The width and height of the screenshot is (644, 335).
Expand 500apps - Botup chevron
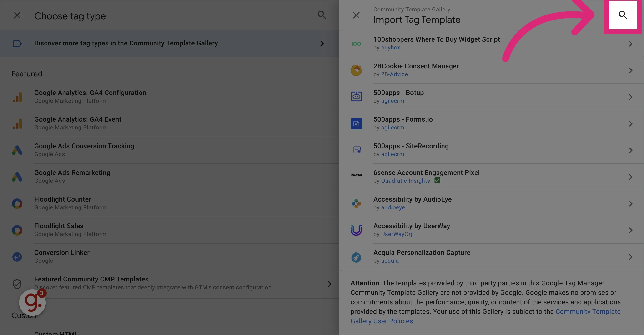(630, 97)
